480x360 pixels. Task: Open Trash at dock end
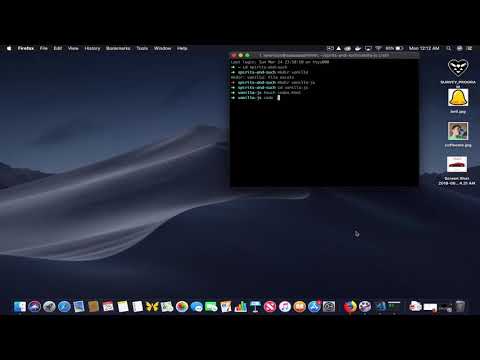click(x=460, y=306)
